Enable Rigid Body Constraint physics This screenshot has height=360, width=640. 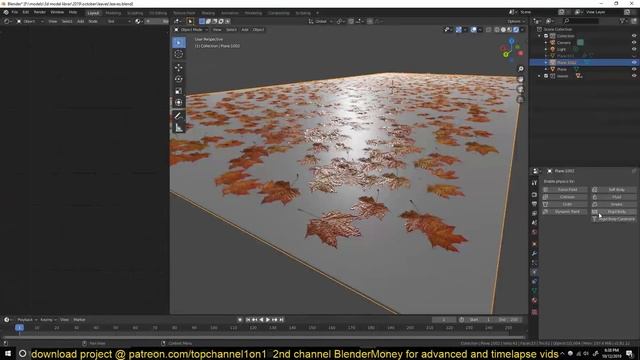click(614, 219)
